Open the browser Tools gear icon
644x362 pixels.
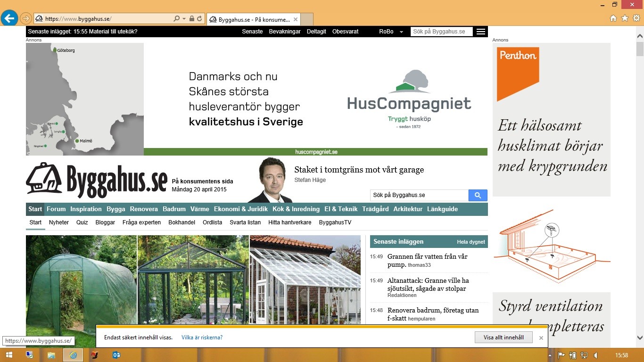click(636, 18)
